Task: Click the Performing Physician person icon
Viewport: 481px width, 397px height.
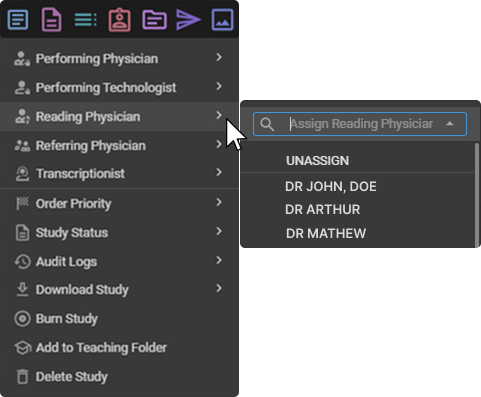Action: [x=22, y=58]
